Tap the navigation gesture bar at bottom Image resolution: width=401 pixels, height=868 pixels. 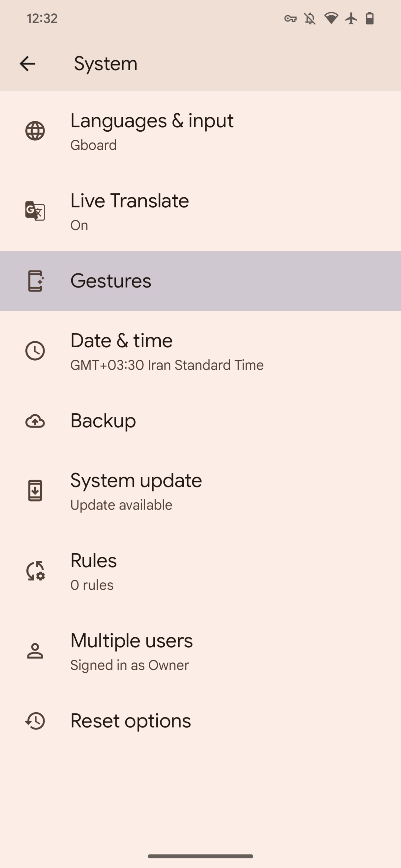coord(200,856)
